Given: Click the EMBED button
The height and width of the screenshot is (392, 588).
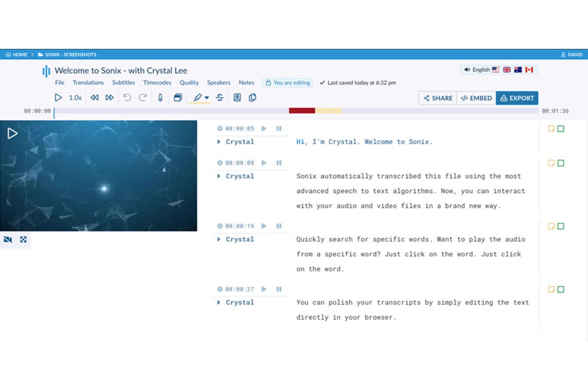Looking at the screenshot, I should (476, 98).
